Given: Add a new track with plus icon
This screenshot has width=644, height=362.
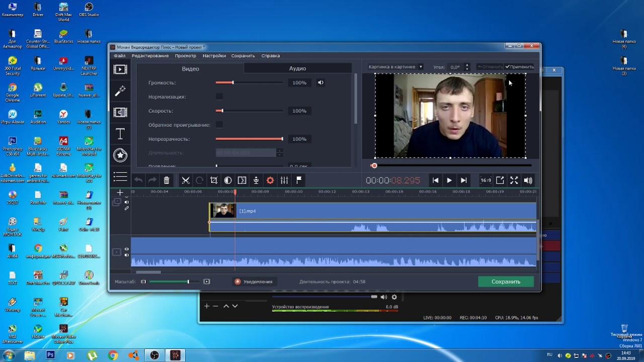Looking at the screenshot, I should point(120,193).
